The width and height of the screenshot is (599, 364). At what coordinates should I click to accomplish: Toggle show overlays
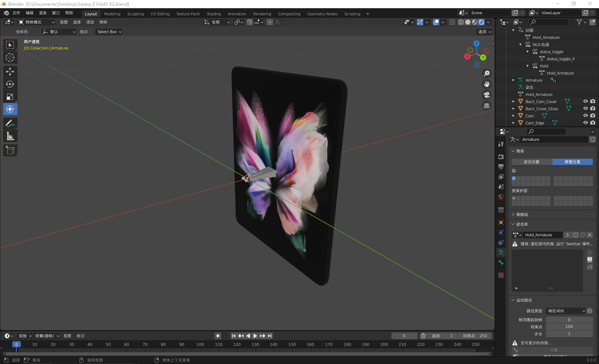(x=436, y=22)
